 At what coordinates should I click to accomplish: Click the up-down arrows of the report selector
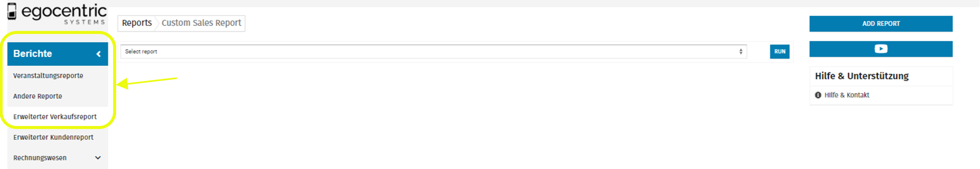[740, 52]
